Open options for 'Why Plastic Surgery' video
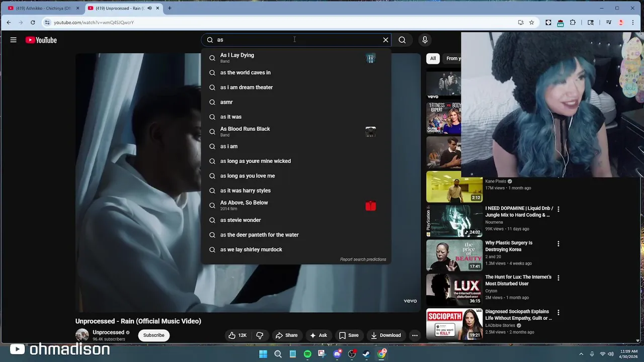The width and height of the screenshot is (644, 362). (x=558, y=244)
